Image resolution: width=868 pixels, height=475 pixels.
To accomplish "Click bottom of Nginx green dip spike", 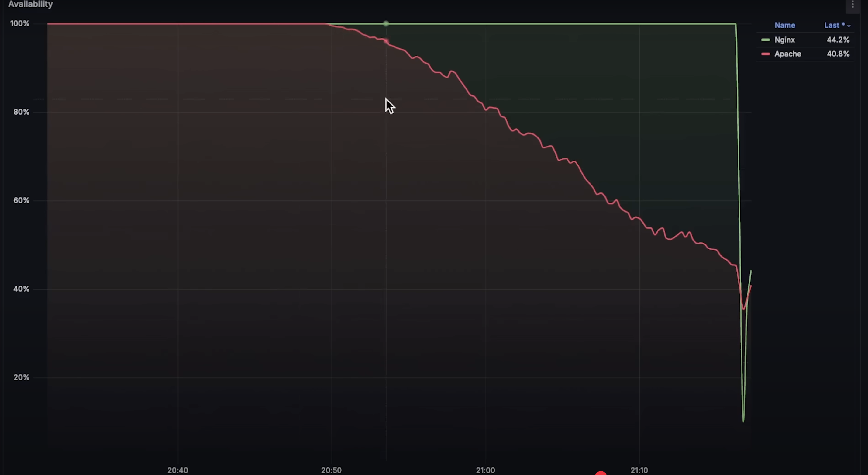I will click(x=743, y=420).
